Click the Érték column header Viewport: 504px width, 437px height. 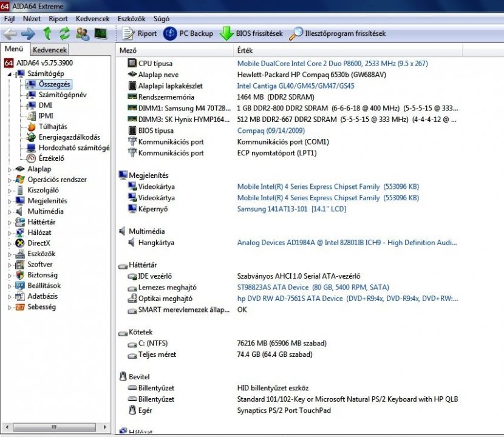tap(349, 50)
